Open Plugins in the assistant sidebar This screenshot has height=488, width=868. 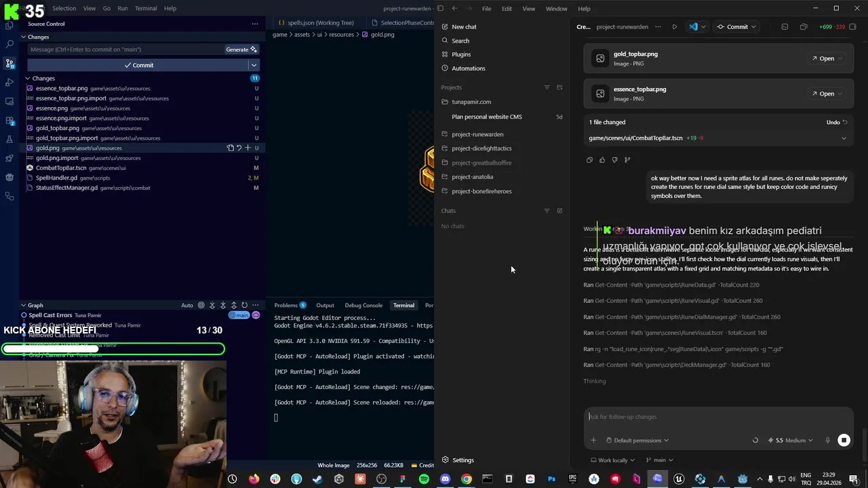(x=461, y=54)
